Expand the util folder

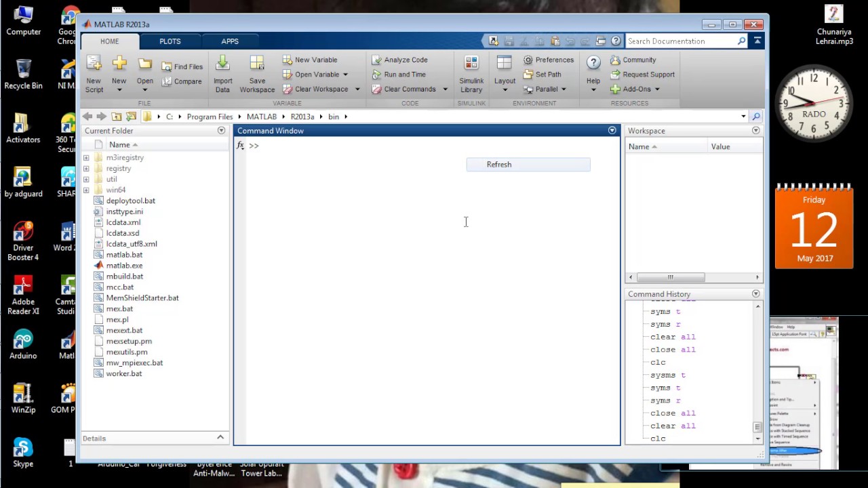click(x=86, y=180)
